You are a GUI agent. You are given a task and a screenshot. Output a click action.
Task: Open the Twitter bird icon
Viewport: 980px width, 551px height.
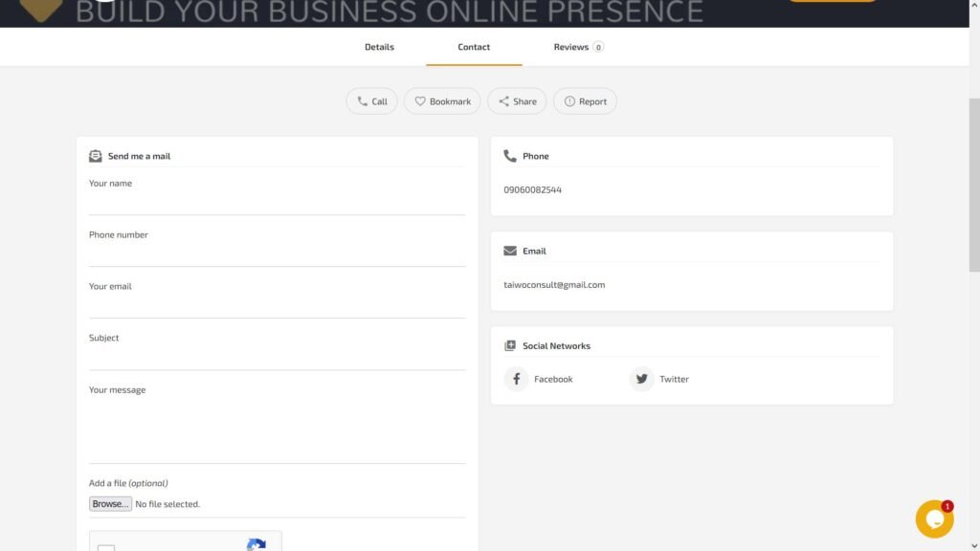[x=641, y=379]
